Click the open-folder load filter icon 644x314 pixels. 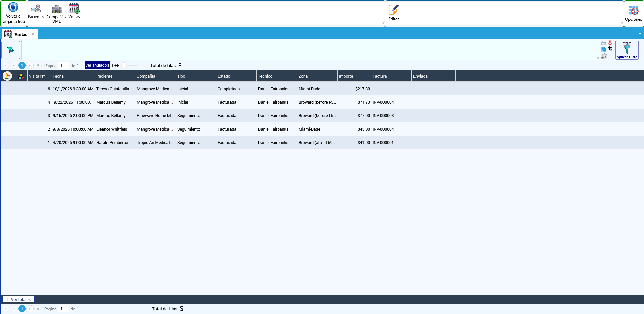[604, 43]
